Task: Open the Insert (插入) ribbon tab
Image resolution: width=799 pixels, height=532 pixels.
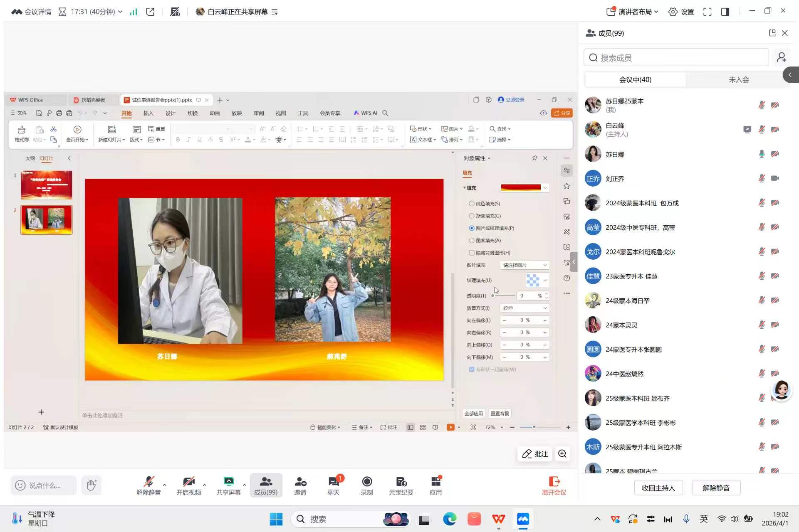Action: (148, 113)
